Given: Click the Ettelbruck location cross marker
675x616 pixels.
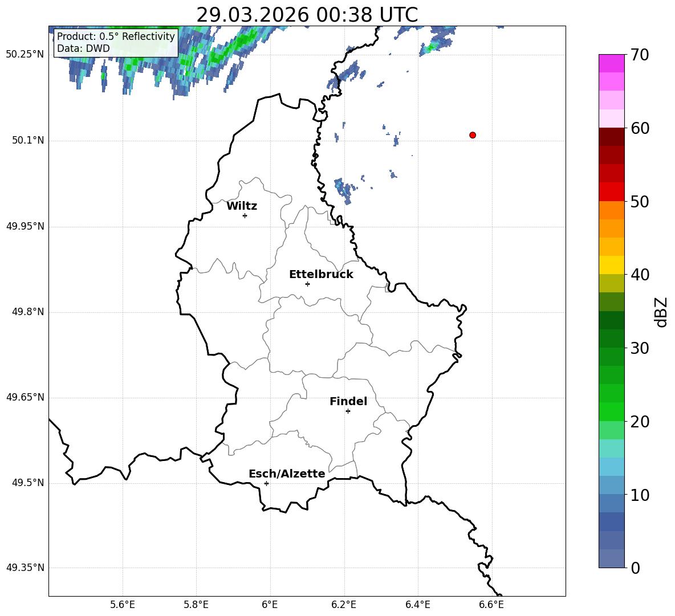Looking at the screenshot, I should pyautogui.click(x=307, y=284).
